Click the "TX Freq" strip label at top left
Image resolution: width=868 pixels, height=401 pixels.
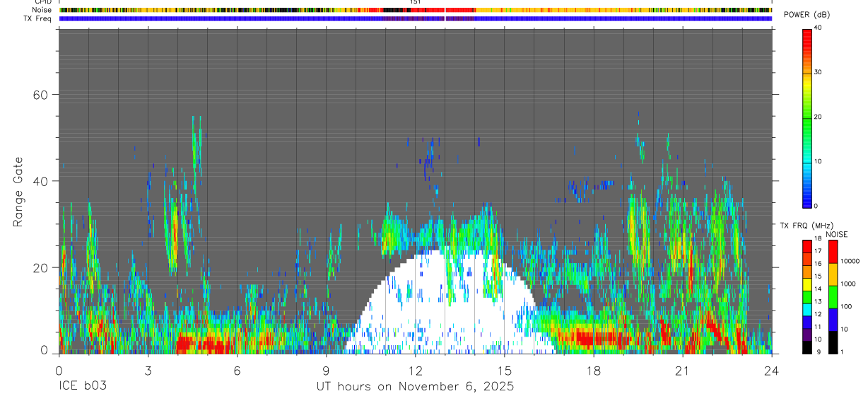coord(37,18)
